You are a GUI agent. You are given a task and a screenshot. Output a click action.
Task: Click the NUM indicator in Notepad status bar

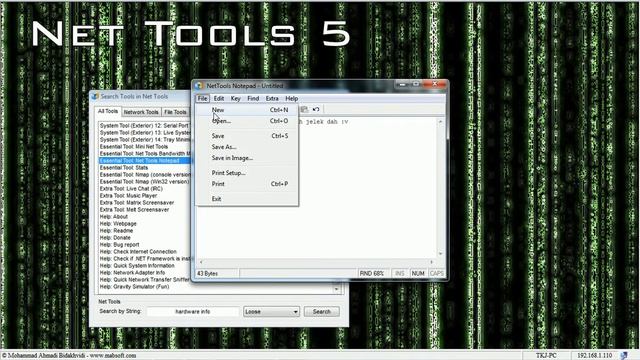[x=418, y=273]
